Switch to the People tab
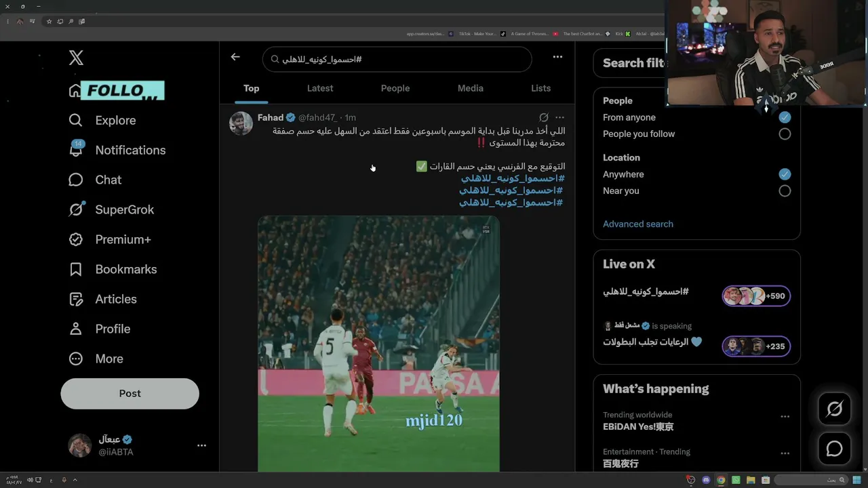 pyautogui.click(x=395, y=88)
